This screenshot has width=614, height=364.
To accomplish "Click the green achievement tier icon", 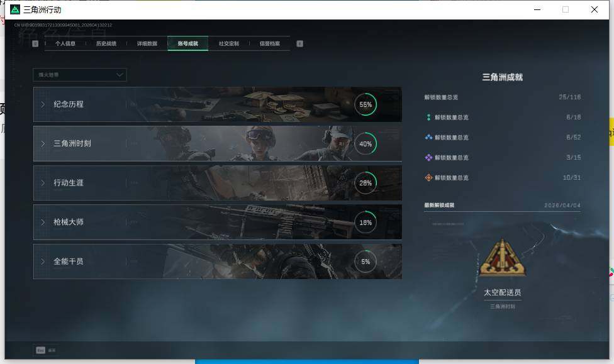I will (428, 117).
